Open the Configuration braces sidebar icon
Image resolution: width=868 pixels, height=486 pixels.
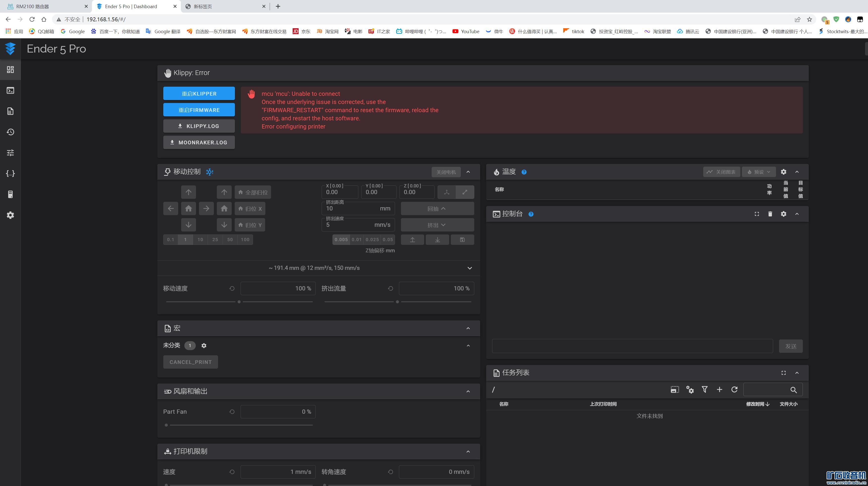point(10,174)
